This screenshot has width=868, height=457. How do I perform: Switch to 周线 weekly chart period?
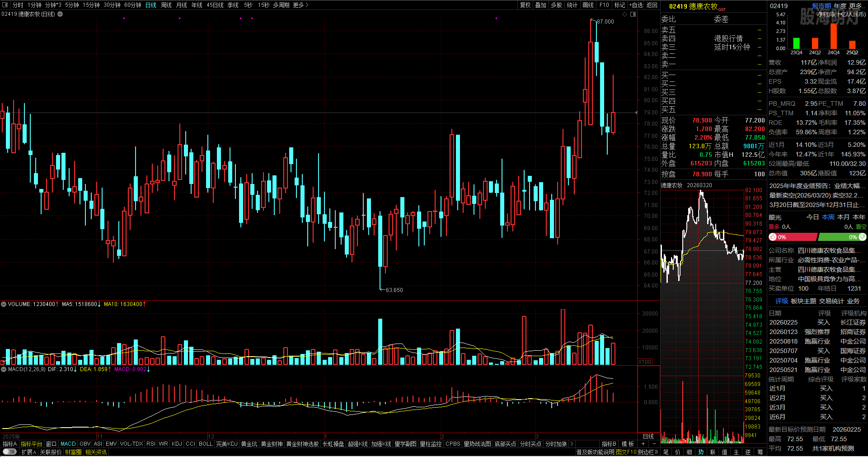[x=166, y=5]
